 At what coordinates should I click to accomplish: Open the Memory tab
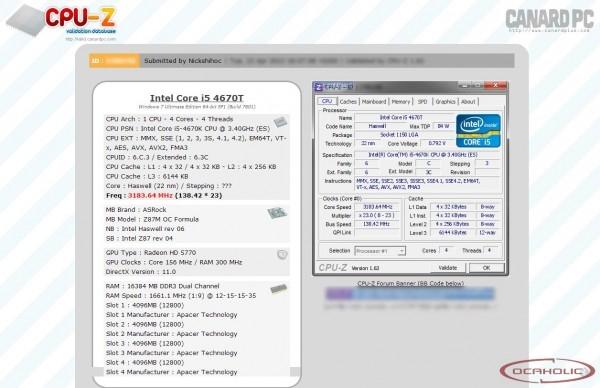coord(401,102)
